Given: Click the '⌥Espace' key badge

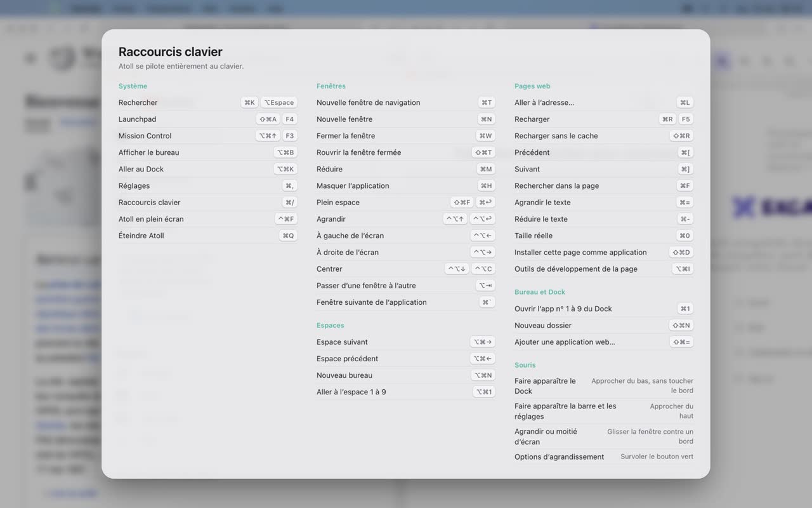Looking at the screenshot, I should 278,102.
